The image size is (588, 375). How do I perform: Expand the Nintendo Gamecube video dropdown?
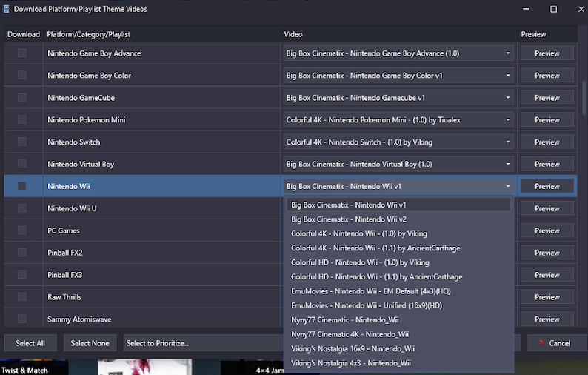click(398, 98)
